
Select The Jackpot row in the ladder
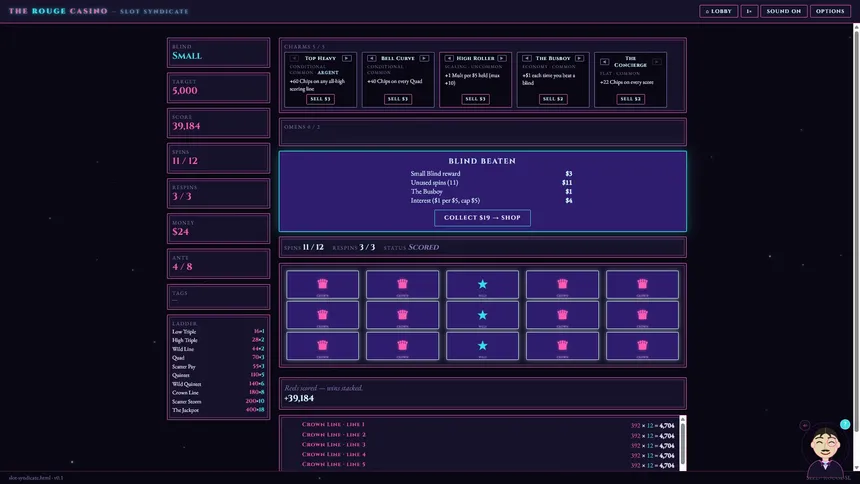click(218, 410)
